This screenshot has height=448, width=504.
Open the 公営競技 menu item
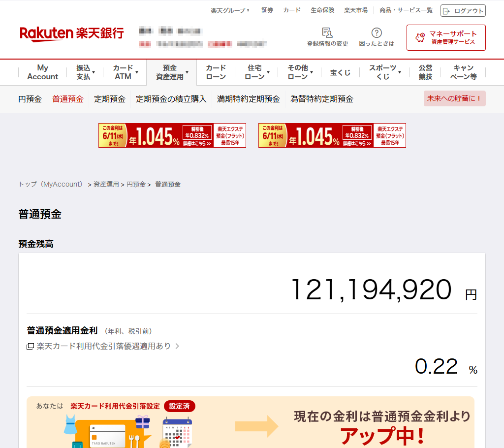425,72
